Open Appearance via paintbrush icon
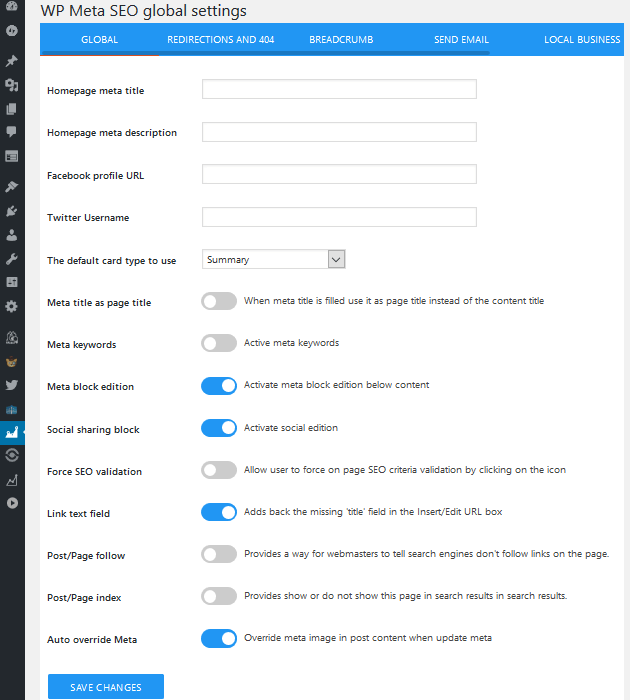 click(12, 186)
